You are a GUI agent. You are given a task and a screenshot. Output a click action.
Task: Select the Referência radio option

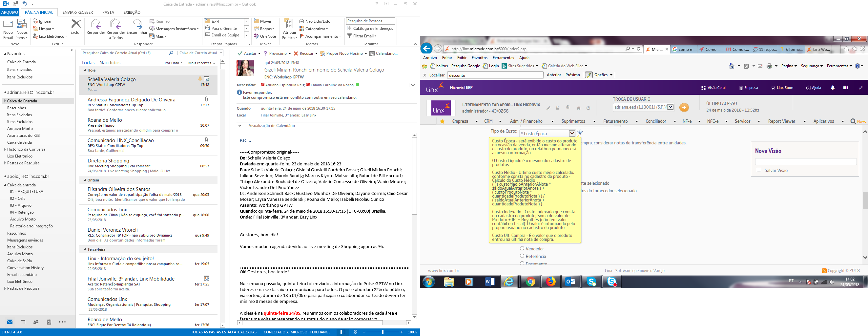(x=522, y=256)
